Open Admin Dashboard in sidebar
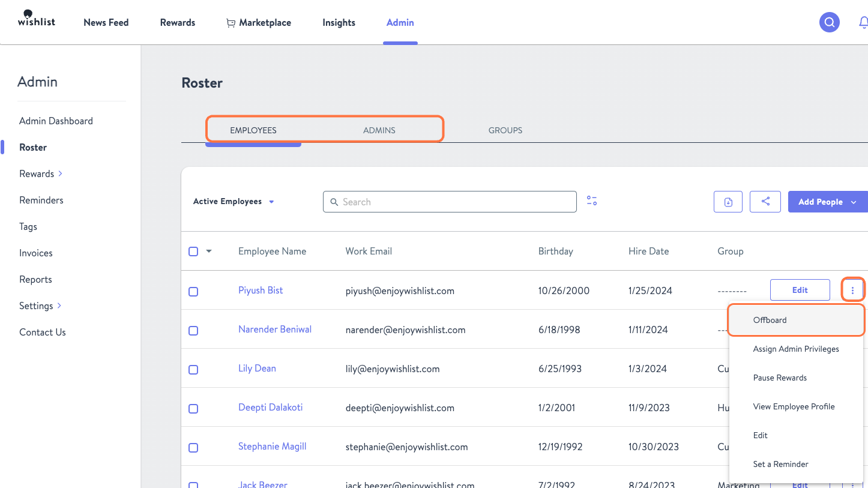The height and width of the screenshot is (488, 868). pyautogui.click(x=56, y=121)
